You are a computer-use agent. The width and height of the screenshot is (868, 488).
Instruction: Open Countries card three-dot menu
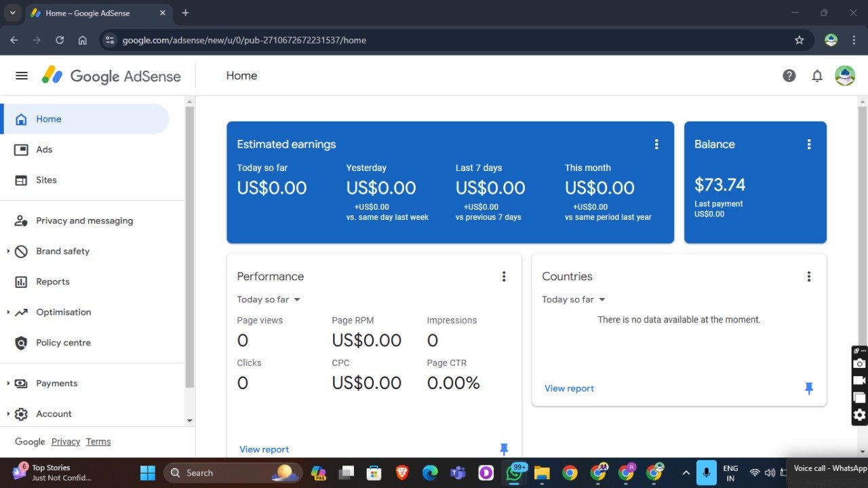[x=809, y=276]
